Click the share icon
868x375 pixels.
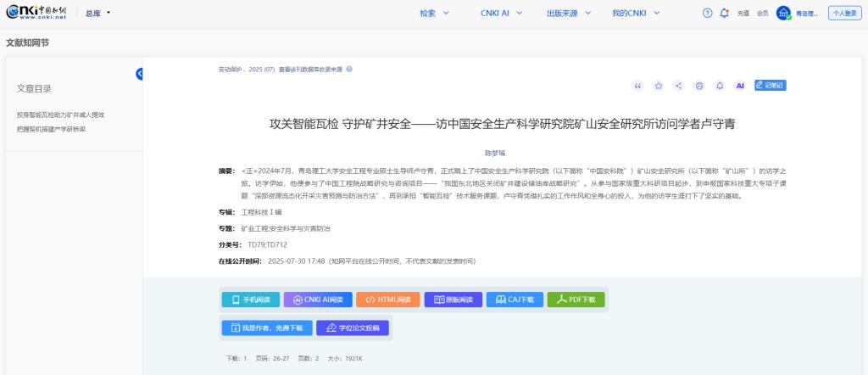point(679,86)
